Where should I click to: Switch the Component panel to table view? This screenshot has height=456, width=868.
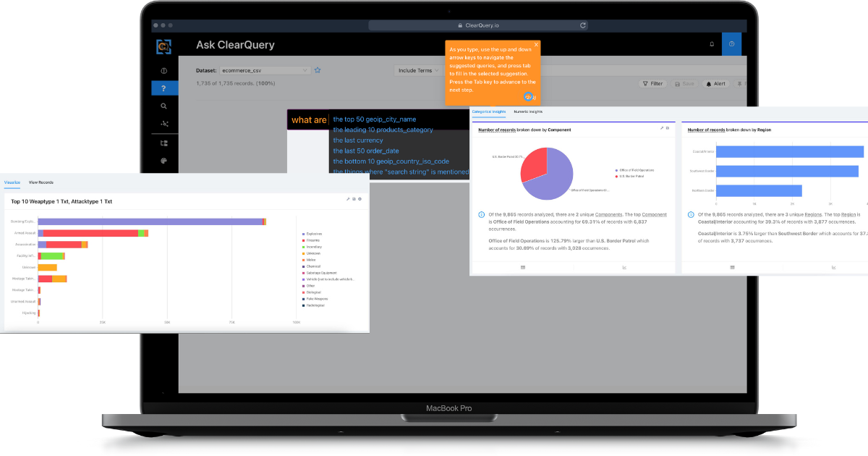523,267
